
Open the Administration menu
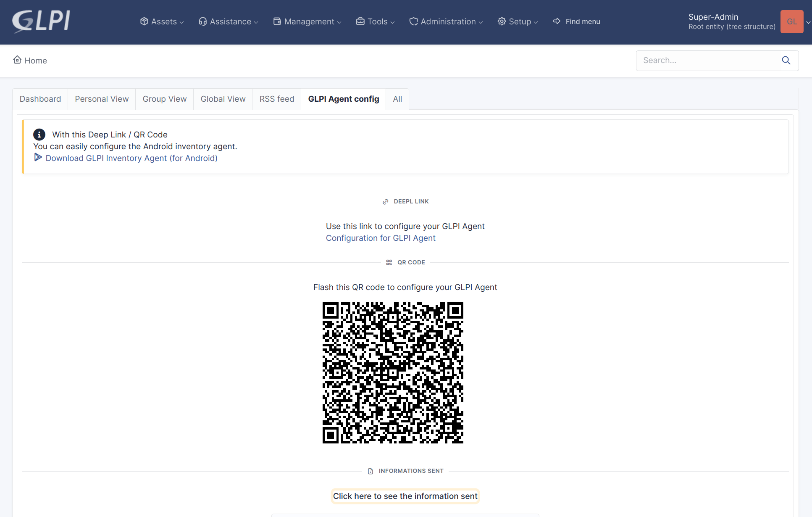tap(446, 21)
